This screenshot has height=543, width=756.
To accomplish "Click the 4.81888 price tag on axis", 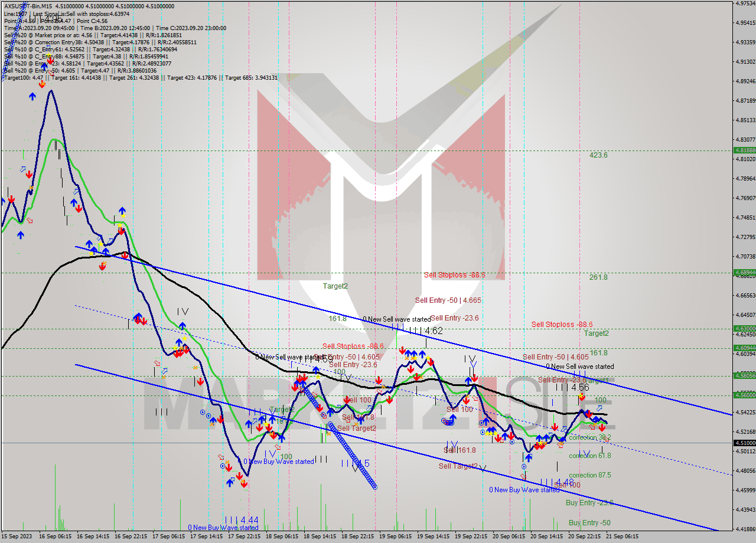I will pos(744,150).
